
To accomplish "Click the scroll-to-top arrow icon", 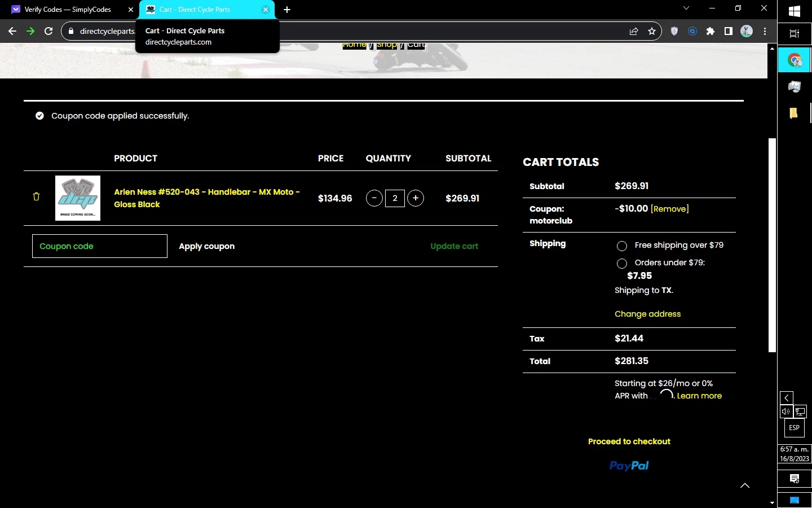I will [x=745, y=485].
